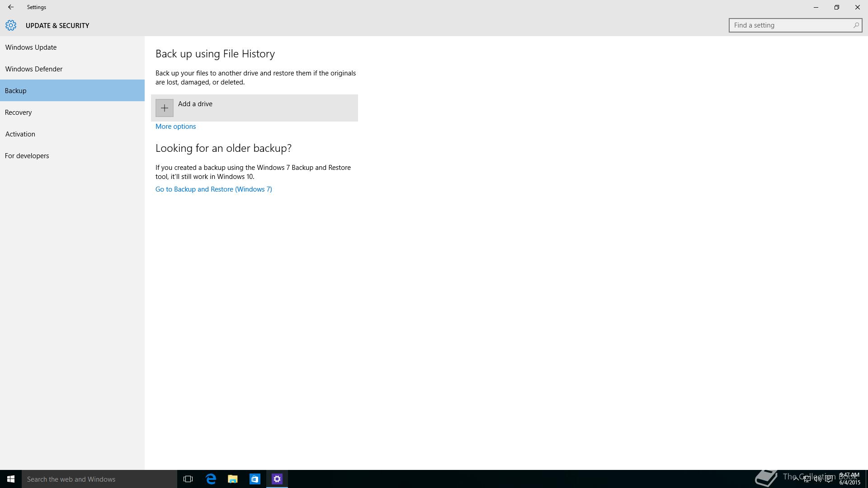This screenshot has height=488, width=868.
Task: Open the Action Center notifications icon
Action: (x=829, y=479)
